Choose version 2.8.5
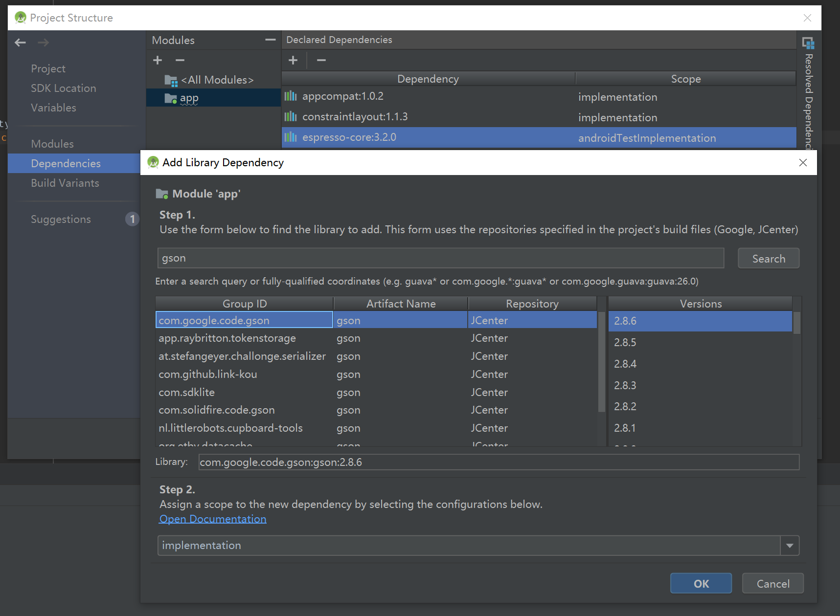The height and width of the screenshot is (616, 840). (x=700, y=342)
